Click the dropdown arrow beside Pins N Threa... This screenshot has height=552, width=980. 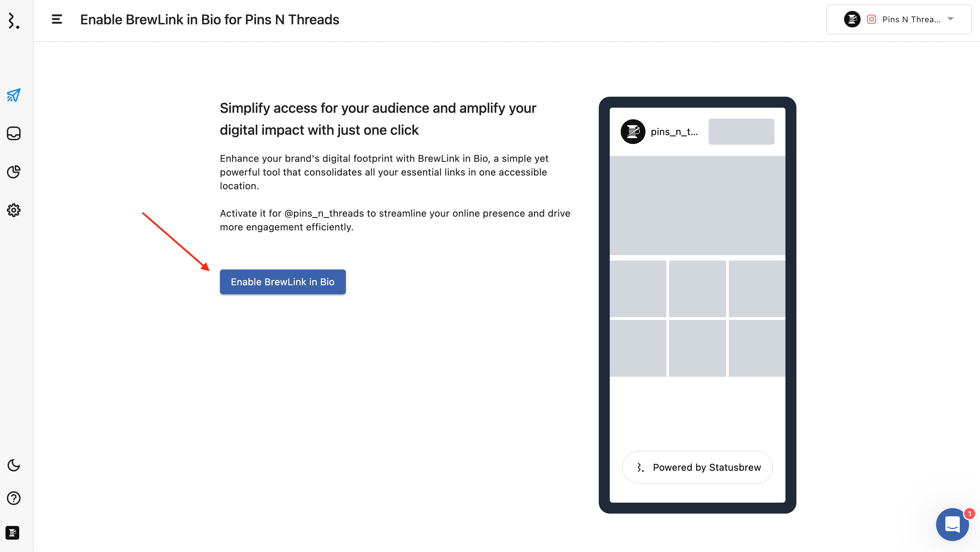click(950, 19)
